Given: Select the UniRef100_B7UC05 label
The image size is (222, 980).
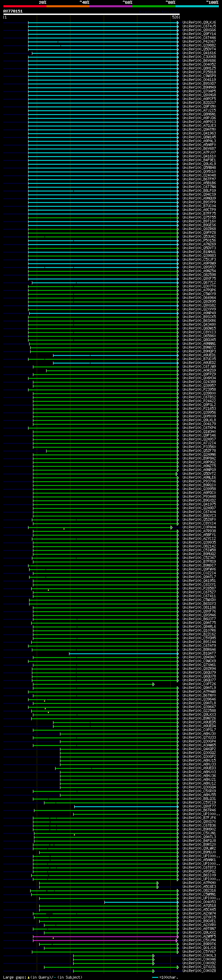Looking at the screenshot, I should click(x=199, y=359).
